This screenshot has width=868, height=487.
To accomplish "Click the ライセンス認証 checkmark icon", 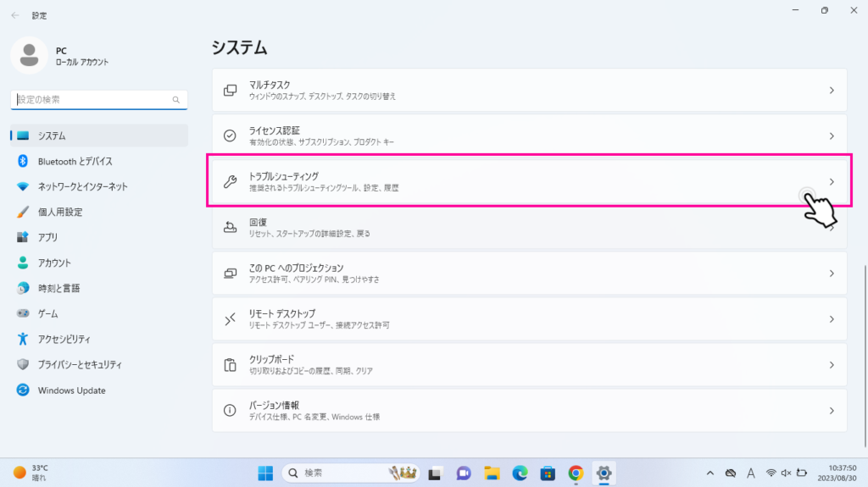I will click(230, 136).
